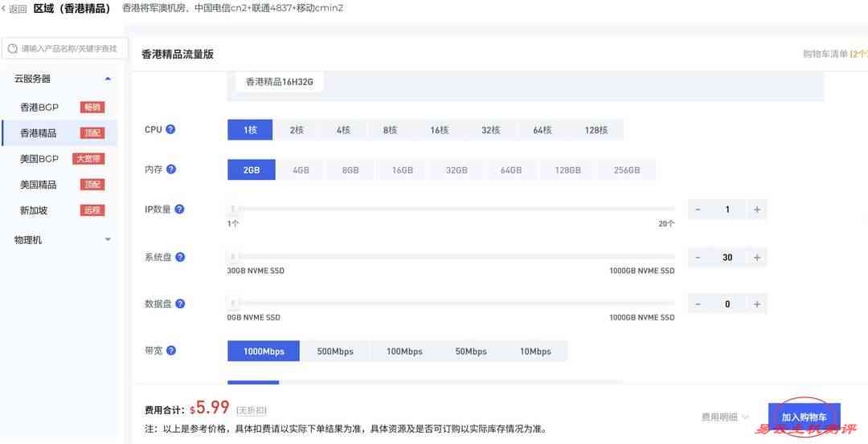Decrease IP数量 with the minus button

pyautogui.click(x=698, y=210)
